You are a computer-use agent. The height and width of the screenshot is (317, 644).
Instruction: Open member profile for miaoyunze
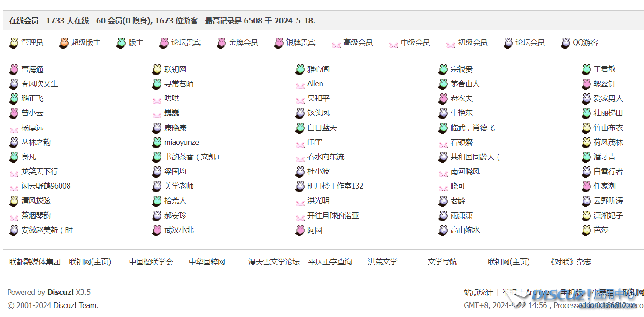coord(181,143)
